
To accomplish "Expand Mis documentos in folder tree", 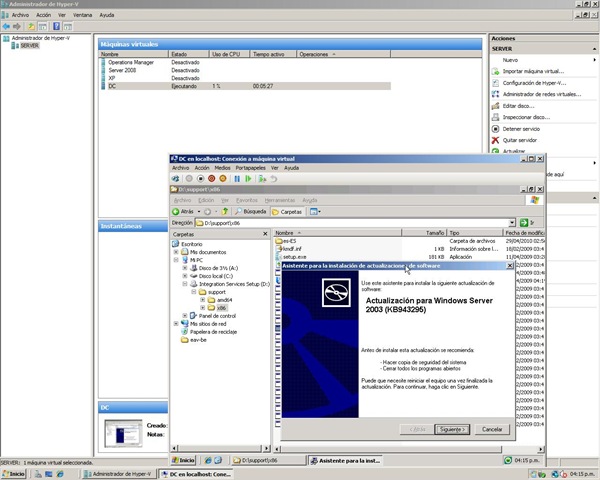I will (176, 252).
